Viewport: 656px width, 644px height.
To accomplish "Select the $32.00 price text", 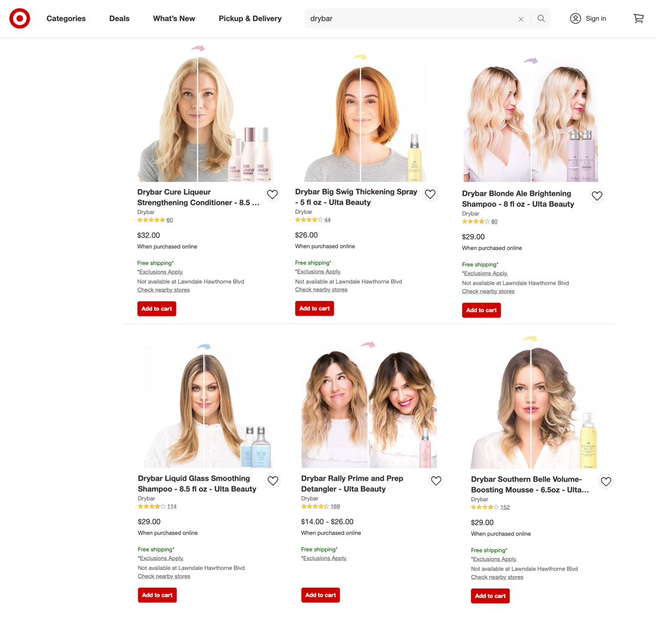I will tap(148, 235).
